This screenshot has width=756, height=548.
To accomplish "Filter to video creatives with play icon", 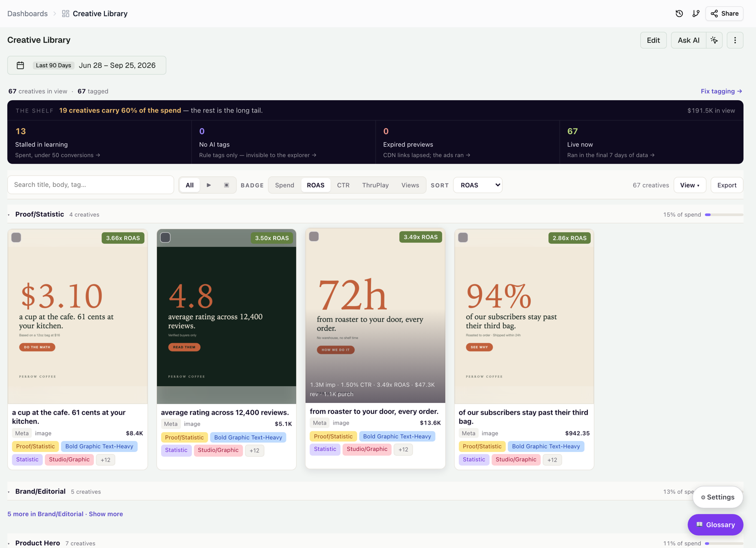I will [x=209, y=185].
